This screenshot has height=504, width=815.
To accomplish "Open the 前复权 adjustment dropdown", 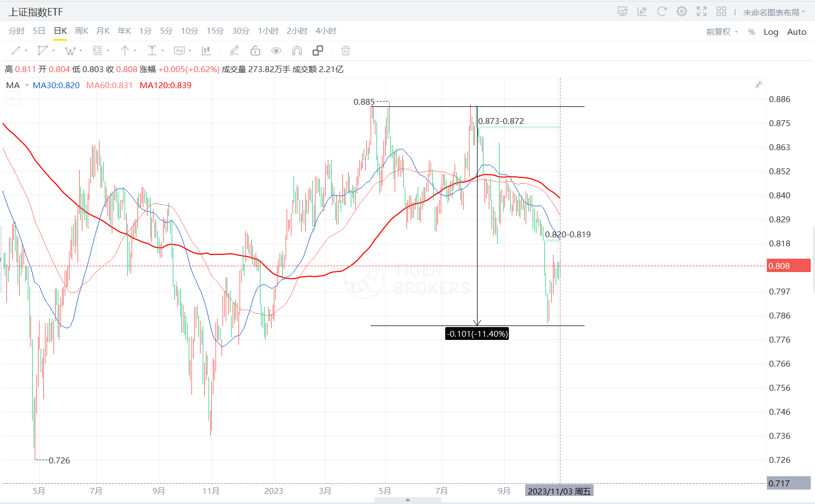I will [722, 32].
